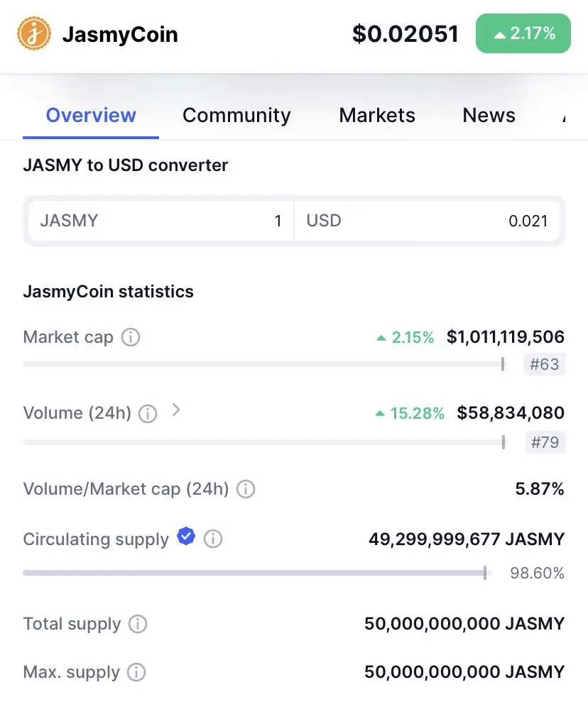Click the Market cap rank slider bar
The height and width of the screenshot is (702, 588).
(x=264, y=364)
